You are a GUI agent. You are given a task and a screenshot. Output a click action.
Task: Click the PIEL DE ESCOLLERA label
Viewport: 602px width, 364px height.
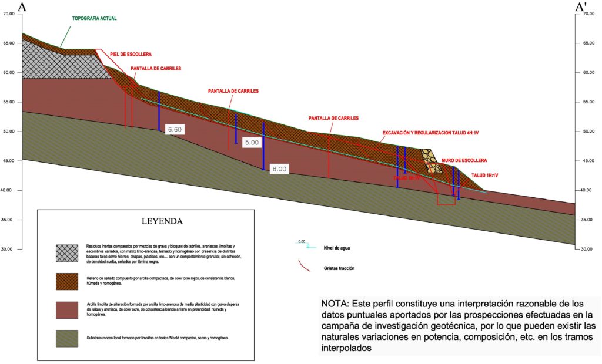[x=131, y=54]
